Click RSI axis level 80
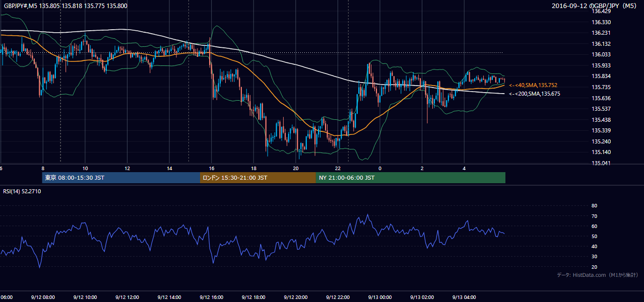The height and width of the screenshot is (302, 644). 594,206
